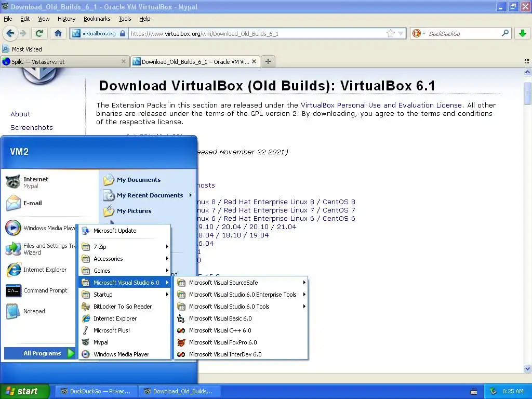
Task: Open the DuckDuckGo search engine selector
Action: (419, 33)
